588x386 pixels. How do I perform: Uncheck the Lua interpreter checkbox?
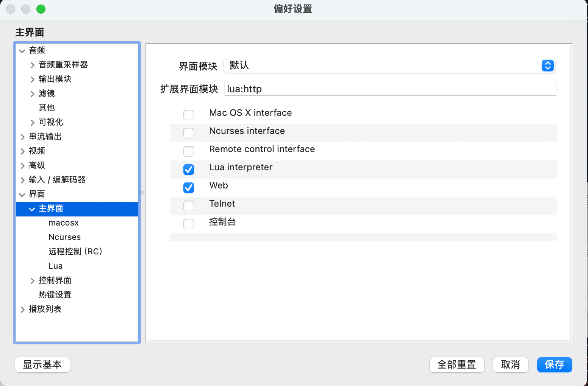[x=189, y=169]
